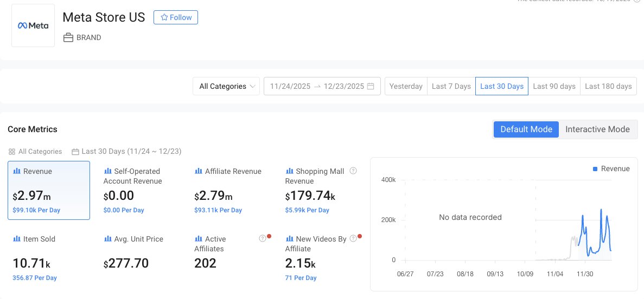644x299 pixels.
Task: Click the $93.11k Per Day value
Action: coord(218,210)
